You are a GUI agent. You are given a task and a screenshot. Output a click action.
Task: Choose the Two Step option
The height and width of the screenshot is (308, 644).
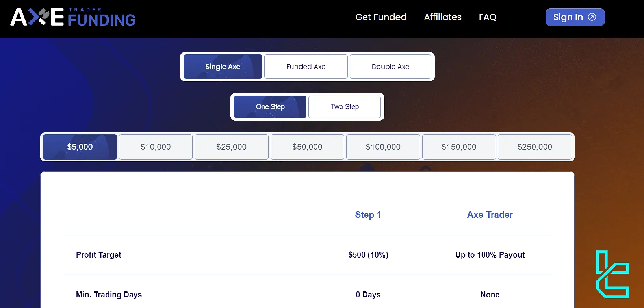345,107
